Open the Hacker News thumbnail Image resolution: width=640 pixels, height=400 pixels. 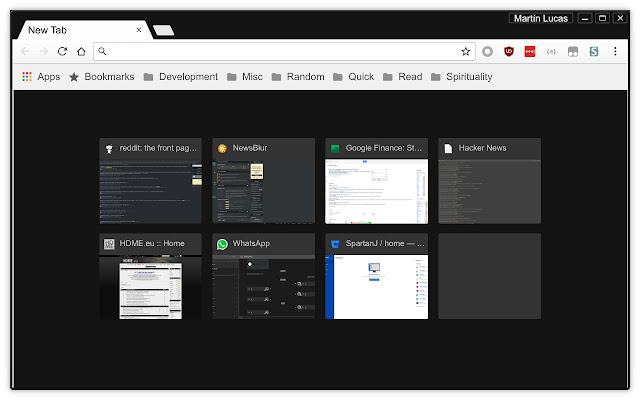point(490,181)
